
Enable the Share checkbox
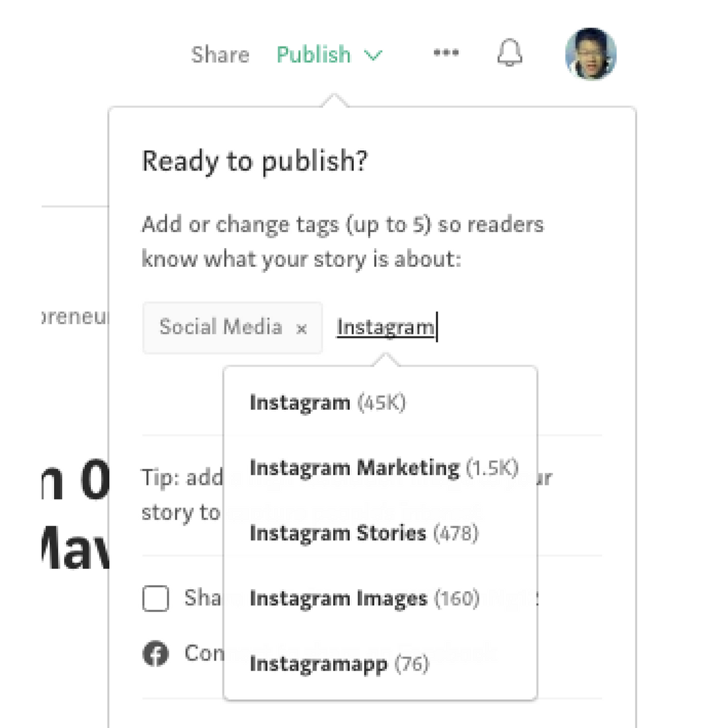point(156,598)
